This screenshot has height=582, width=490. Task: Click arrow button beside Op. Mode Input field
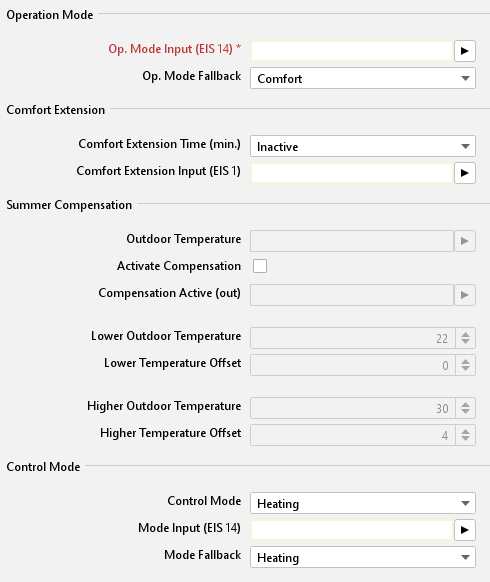coord(464,51)
